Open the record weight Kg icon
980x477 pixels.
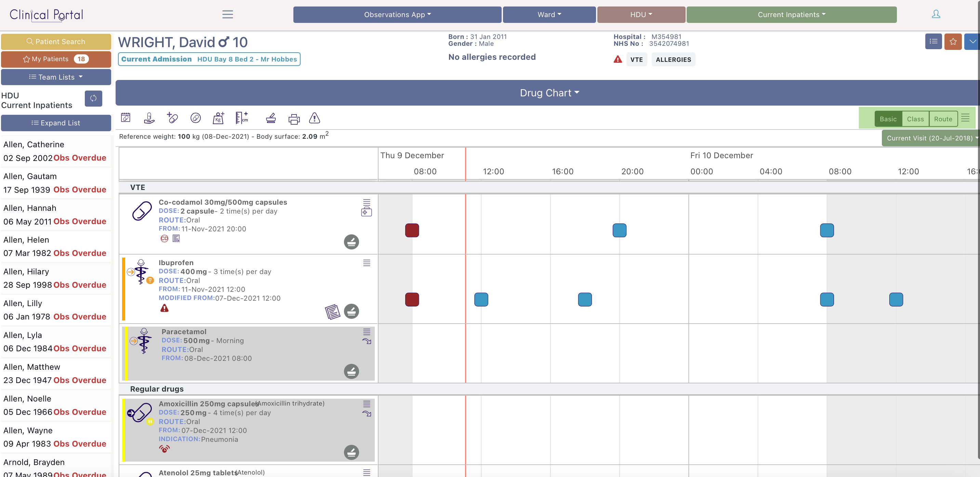[218, 118]
